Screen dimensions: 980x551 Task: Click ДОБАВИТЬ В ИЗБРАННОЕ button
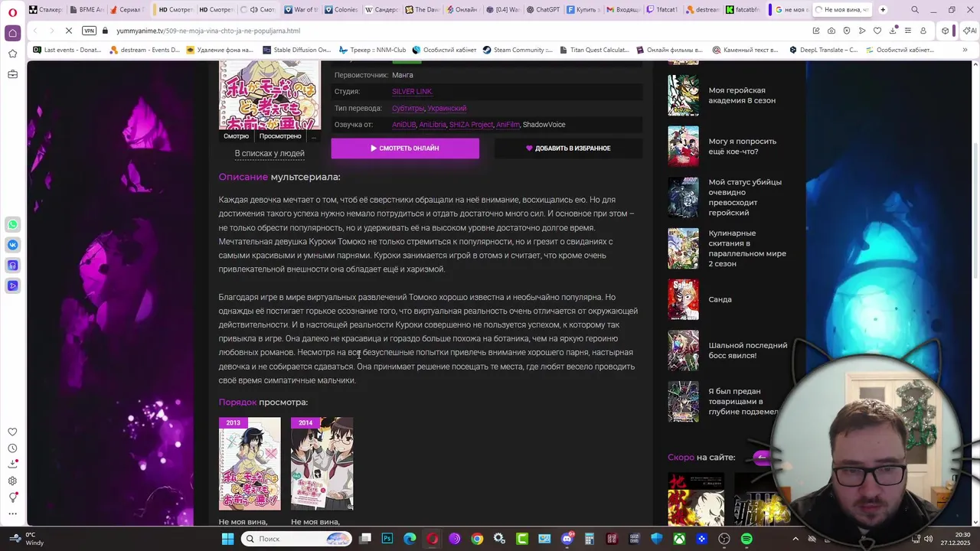[x=568, y=148]
